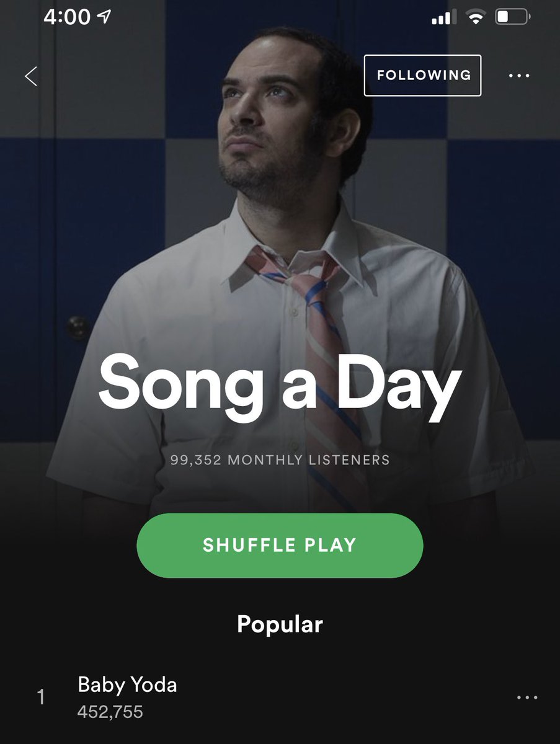This screenshot has height=744, width=560.
Task: Open the artist more options menu
Action: [519, 76]
